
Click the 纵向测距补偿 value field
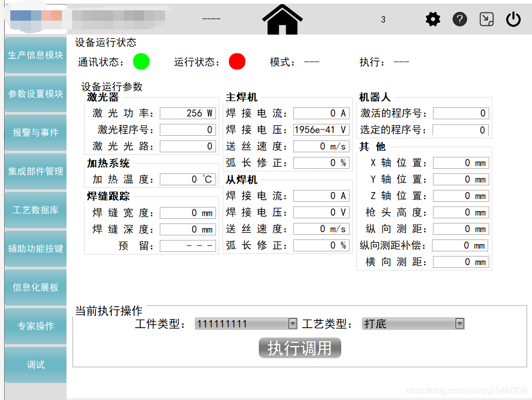coord(460,246)
